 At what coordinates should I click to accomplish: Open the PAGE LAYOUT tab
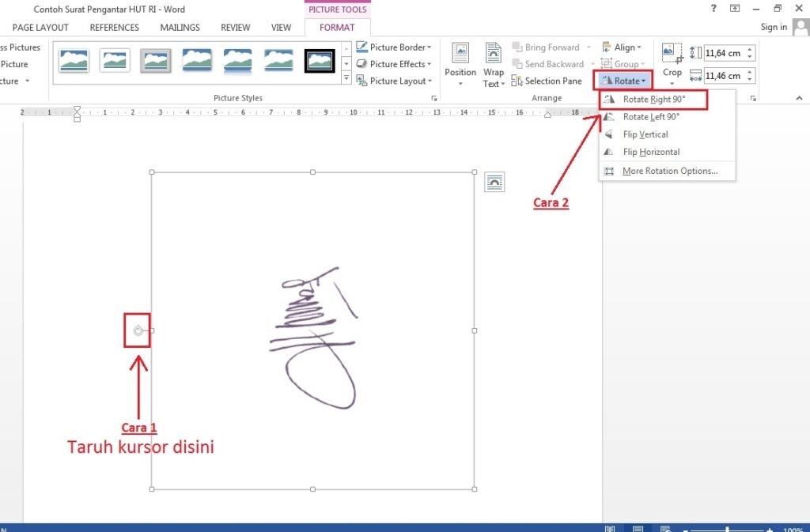[x=40, y=28]
